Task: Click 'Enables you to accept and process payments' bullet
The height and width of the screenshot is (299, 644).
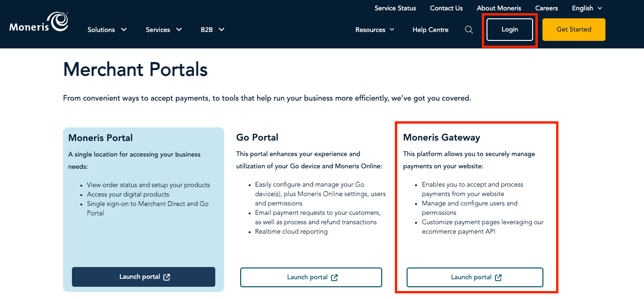Action: pos(472,189)
